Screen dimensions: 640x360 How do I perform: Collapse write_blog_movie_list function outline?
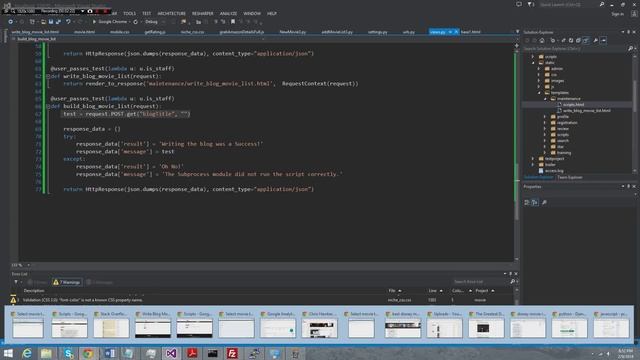click(x=48, y=76)
